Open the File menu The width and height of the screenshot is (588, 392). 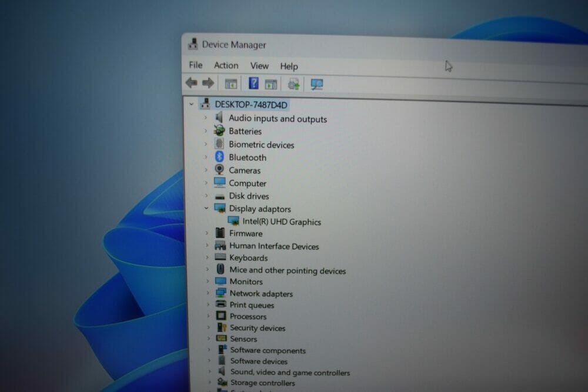196,65
